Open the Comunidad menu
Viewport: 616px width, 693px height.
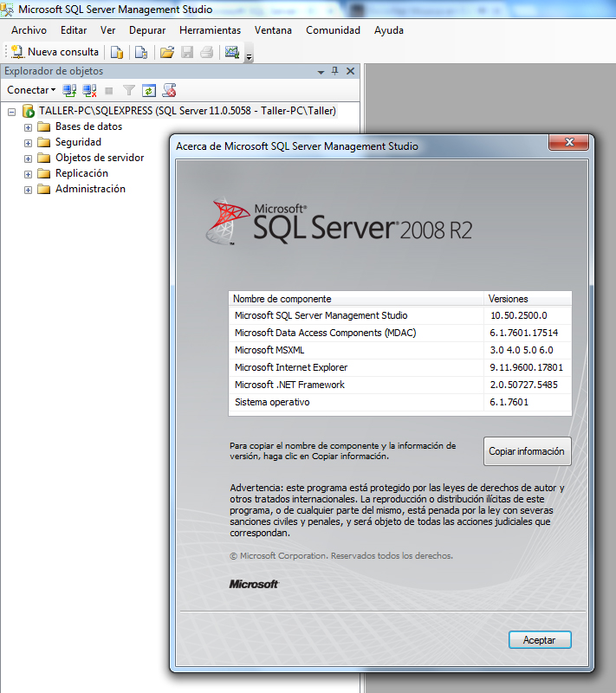coord(334,30)
